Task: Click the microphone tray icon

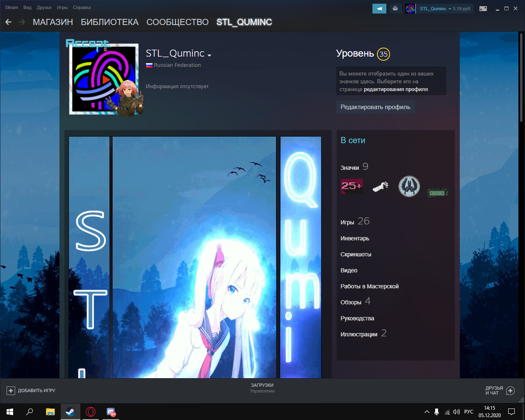Action: (437, 412)
